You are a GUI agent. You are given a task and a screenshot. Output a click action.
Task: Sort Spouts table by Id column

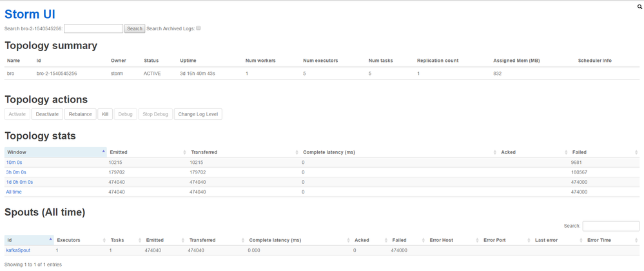(x=29, y=240)
